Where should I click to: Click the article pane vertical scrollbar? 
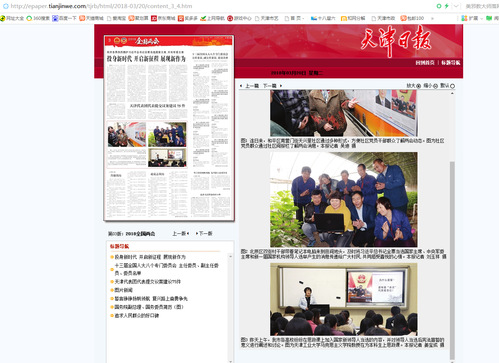point(452,260)
